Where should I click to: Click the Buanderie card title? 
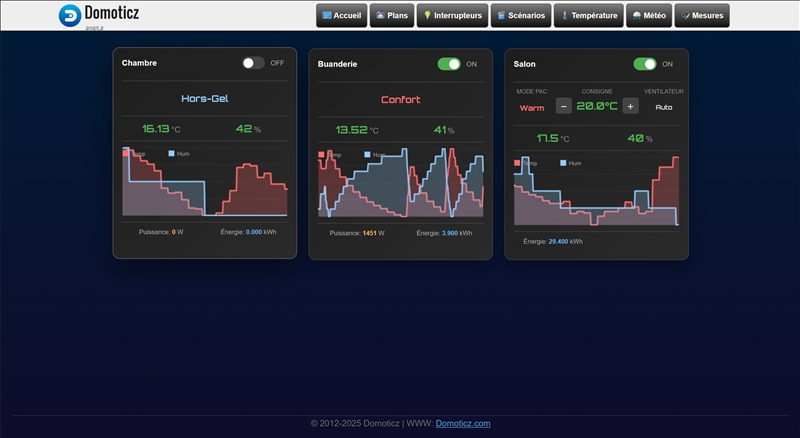click(x=337, y=64)
